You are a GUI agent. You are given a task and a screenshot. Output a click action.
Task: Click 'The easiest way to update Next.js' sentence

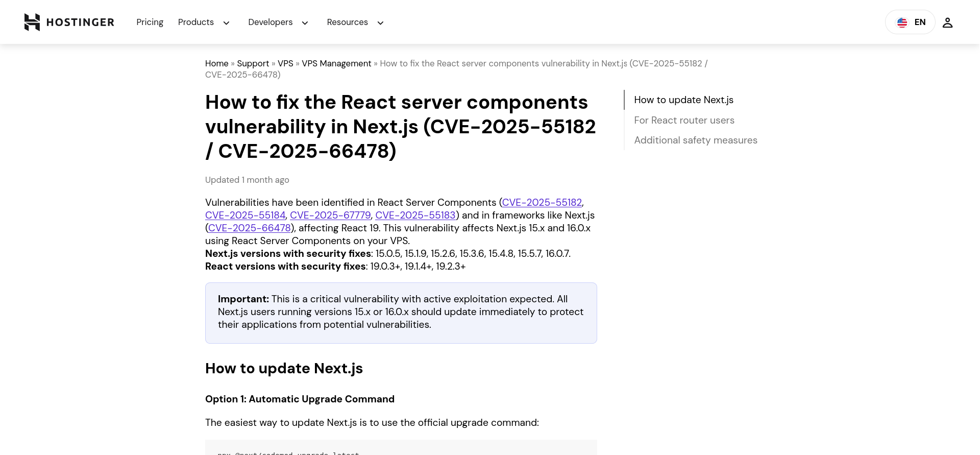pos(372,422)
